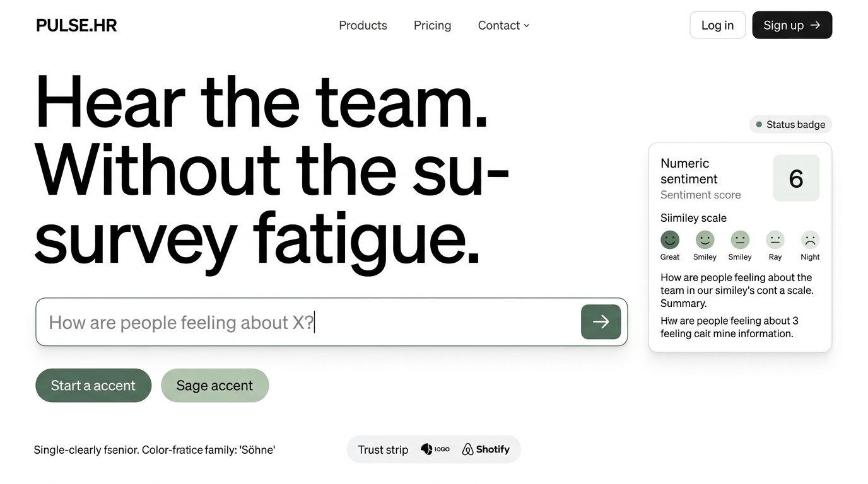This screenshot has height=484, width=868.
Task: Choose the frowning 'Night' face
Action: [x=810, y=239]
